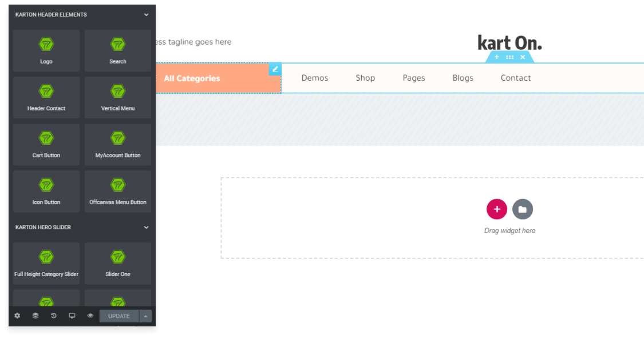Open the Pages menu item
Image resolution: width=644 pixels, height=339 pixels.
(x=413, y=78)
